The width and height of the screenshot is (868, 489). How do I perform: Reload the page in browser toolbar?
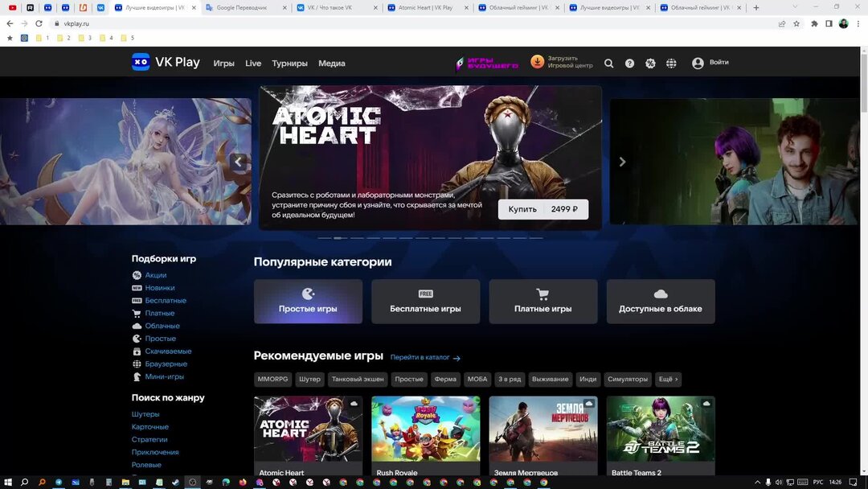point(39,24)
